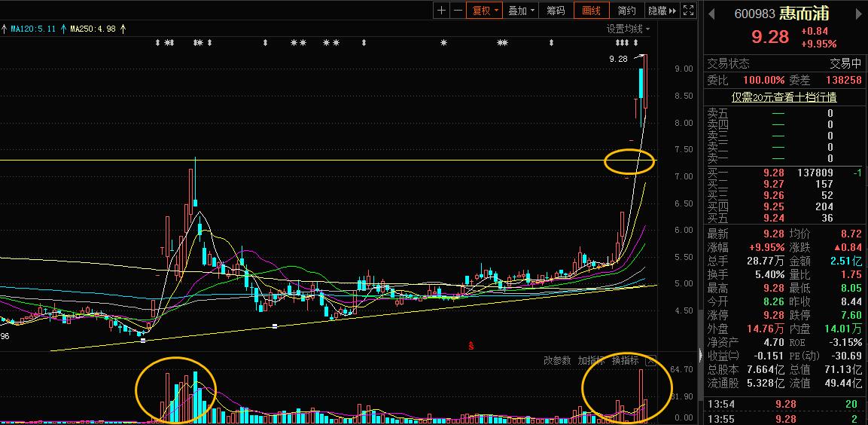The image size is (868, 425).
Task: Enter fullscreen chart with the expand icon
Action: pos(688,11)
